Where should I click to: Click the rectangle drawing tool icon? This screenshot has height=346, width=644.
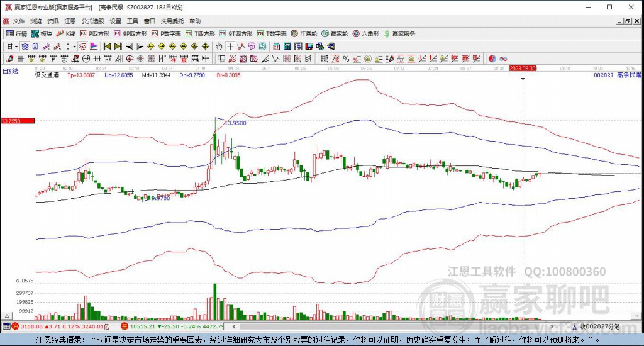pos(221,59)
